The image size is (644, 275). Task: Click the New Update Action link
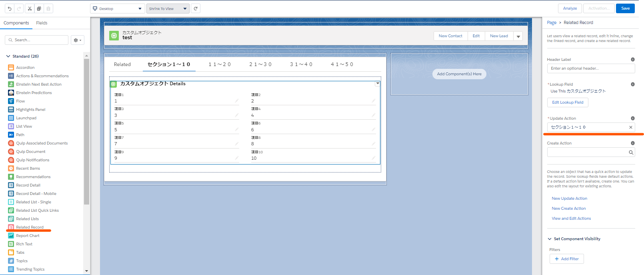click(x=569, y=199)
